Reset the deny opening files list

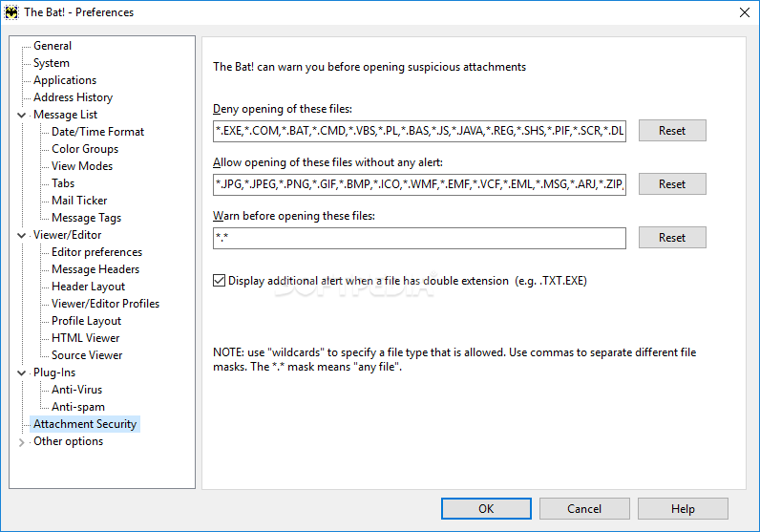pyautogui.click(x=672, y=131)
